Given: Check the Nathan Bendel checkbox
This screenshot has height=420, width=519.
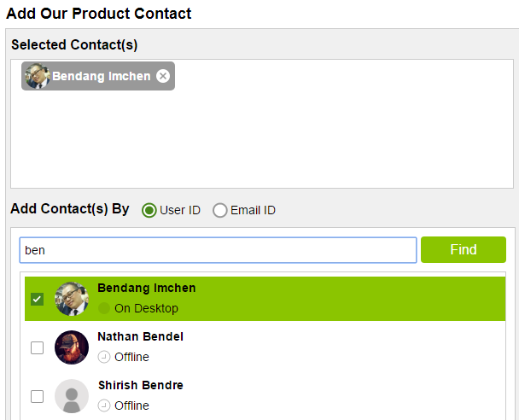Looking at the screenshot, I should click(37, 347).
